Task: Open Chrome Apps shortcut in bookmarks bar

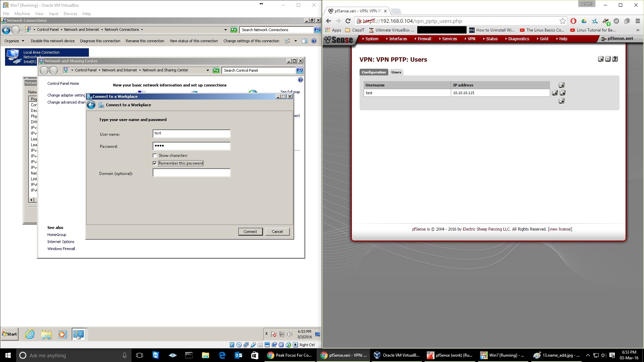Action: 333,30
